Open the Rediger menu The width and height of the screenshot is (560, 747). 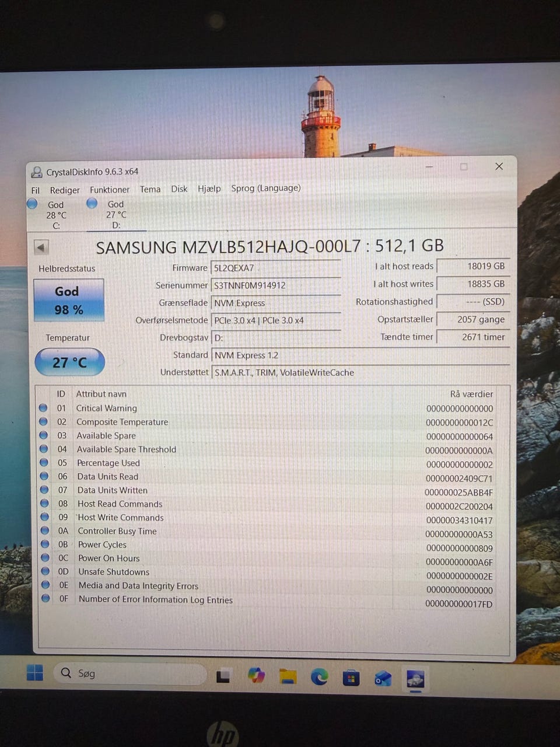65,190
